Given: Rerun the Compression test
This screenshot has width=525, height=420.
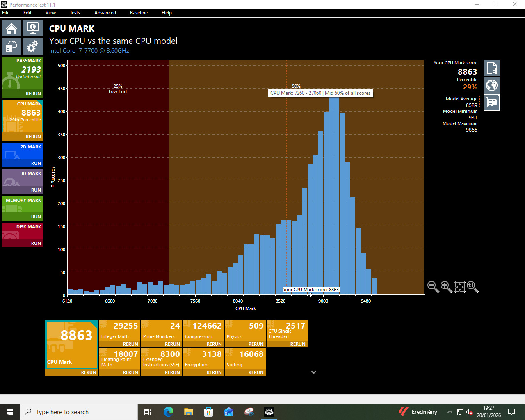Looking at the screenshot, I should [x=214, y=344].
